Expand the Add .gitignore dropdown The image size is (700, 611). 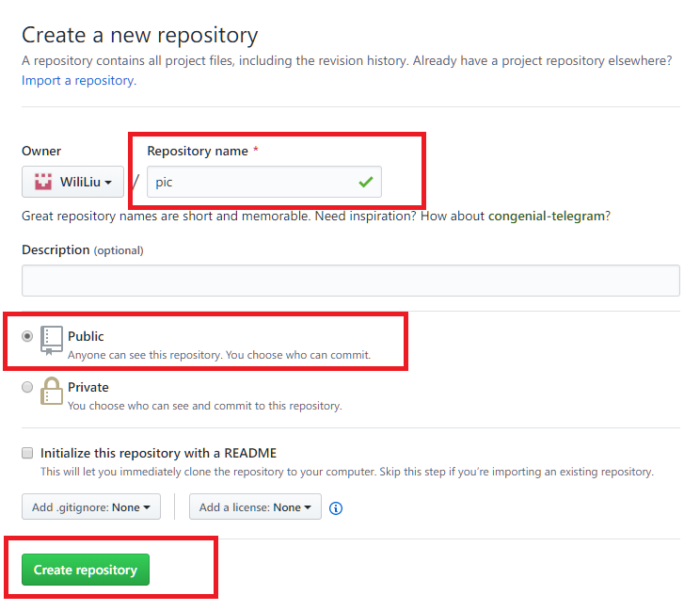(91, 506)
